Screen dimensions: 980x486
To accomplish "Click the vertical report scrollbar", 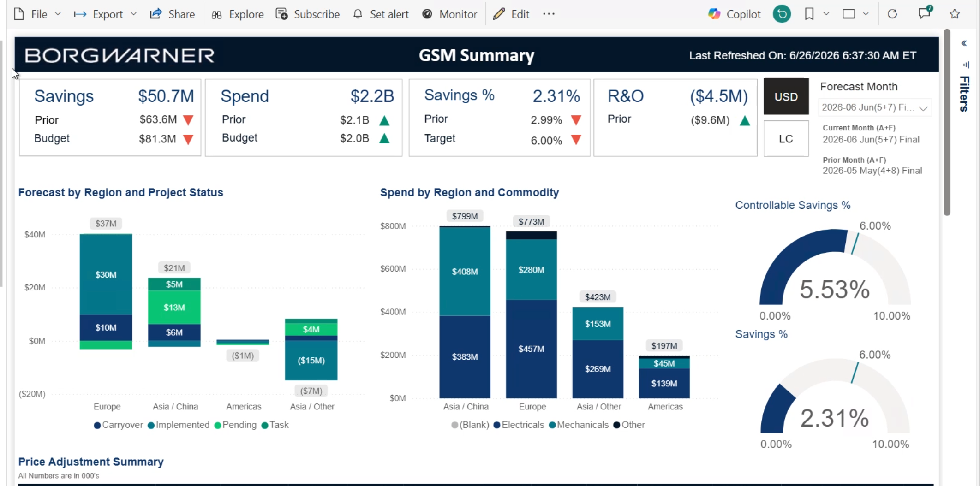I will point(947,122).
